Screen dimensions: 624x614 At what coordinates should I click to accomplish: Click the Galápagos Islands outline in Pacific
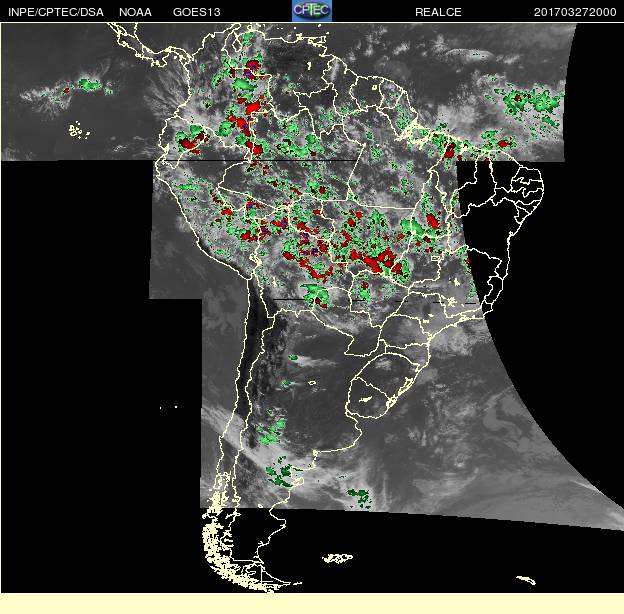pos(79,131)
